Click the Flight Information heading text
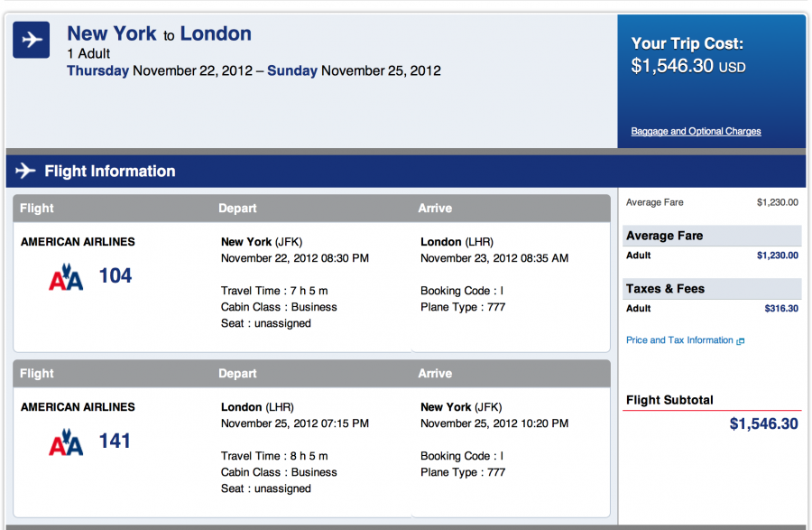812x530 pixels. [110, 172]
